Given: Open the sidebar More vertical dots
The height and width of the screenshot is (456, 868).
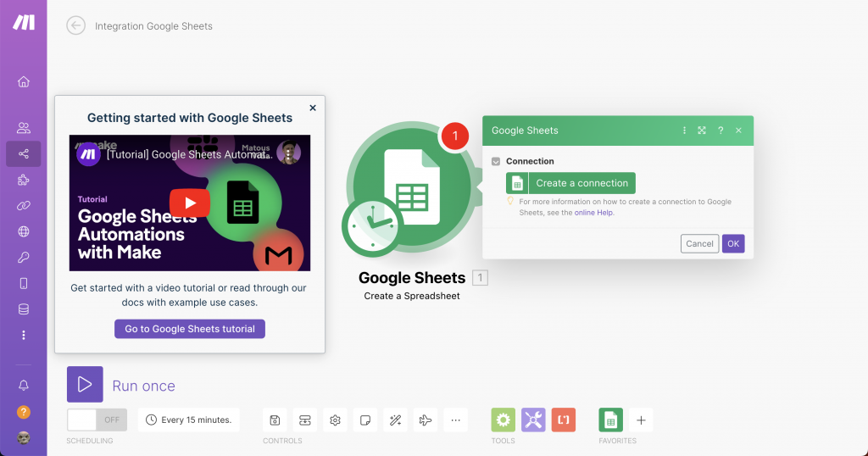Looking at the screenshot, I should tap(23, 336).
